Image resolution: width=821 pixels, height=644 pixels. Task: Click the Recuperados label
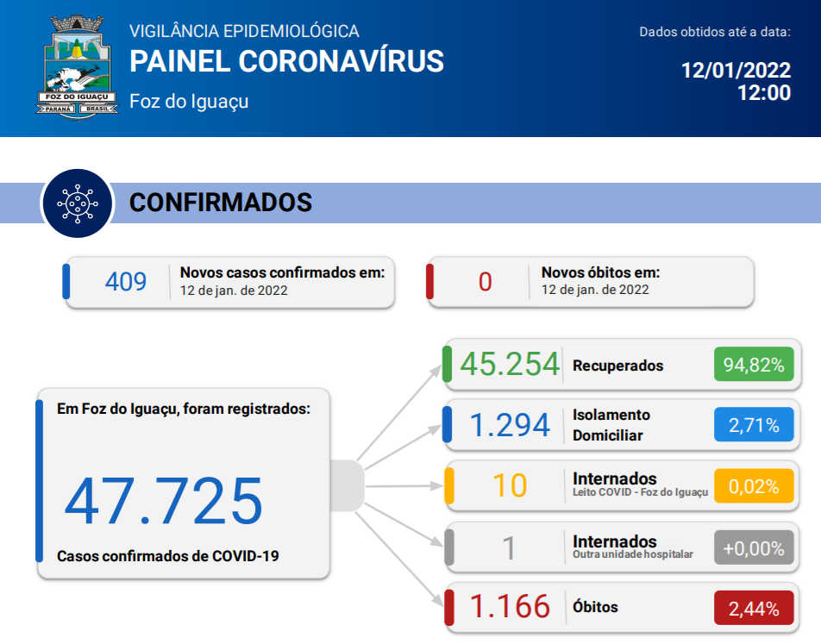point(617,366)
